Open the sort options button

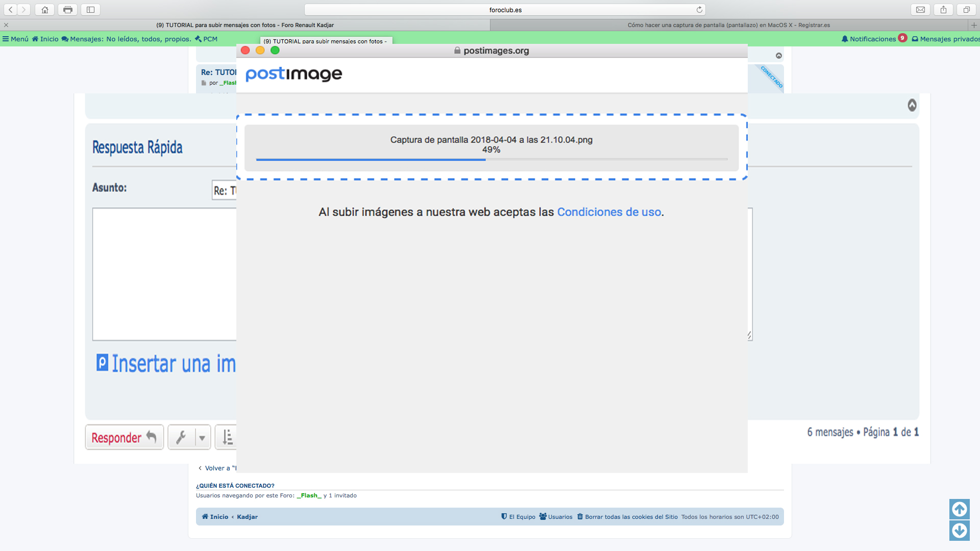(x=227, y=438)
